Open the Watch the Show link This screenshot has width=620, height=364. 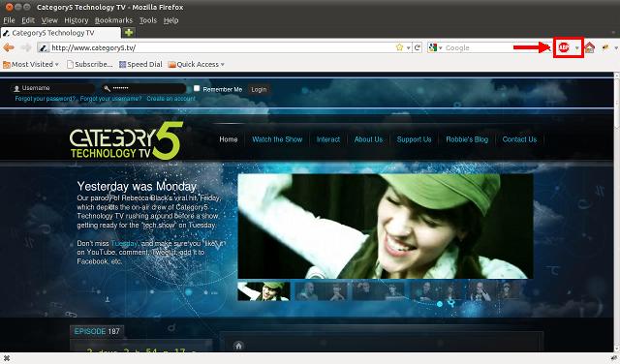point(277,139)
